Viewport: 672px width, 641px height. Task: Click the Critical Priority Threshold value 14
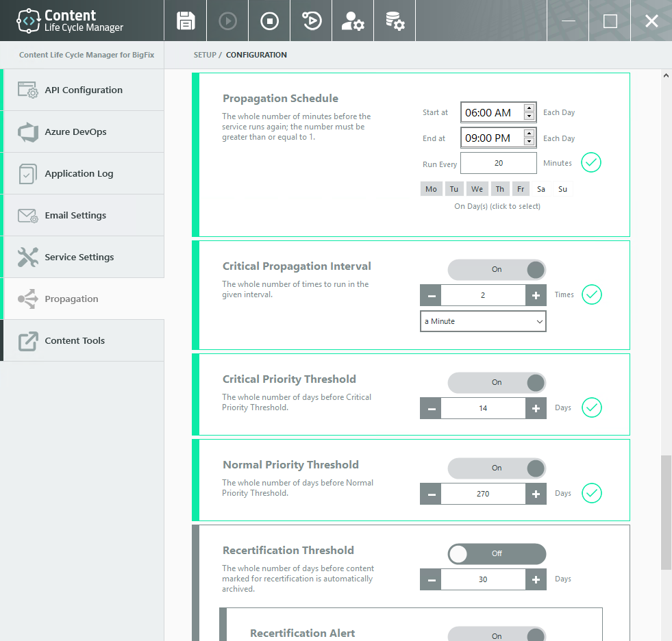click(483, 408)
